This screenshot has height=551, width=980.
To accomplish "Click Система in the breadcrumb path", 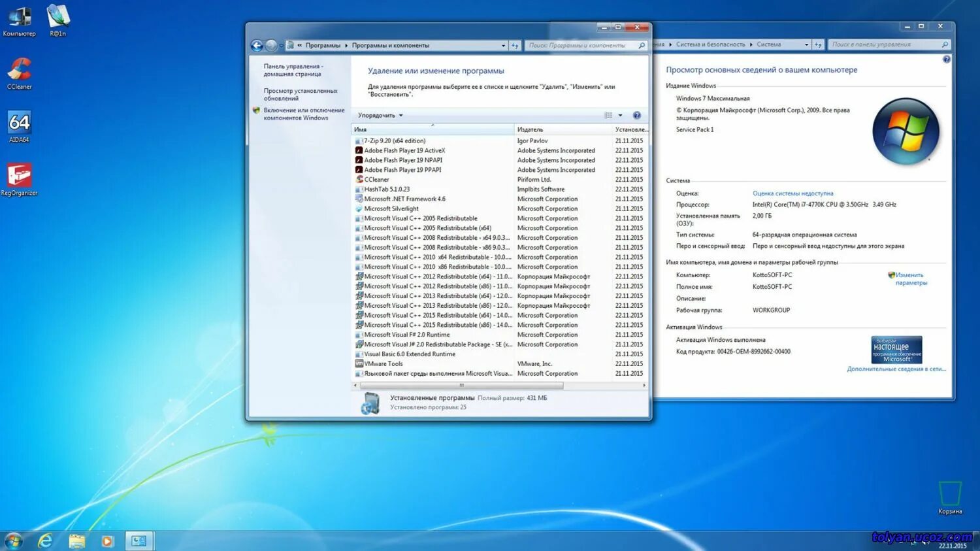I will [768, 44].
